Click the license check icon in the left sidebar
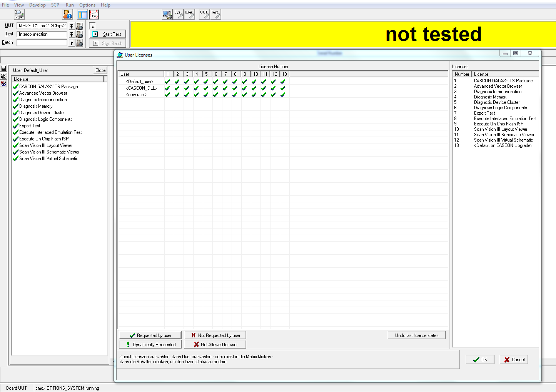Screen dimensions: 556x392 pyautogui.click(x=4, y=83)
